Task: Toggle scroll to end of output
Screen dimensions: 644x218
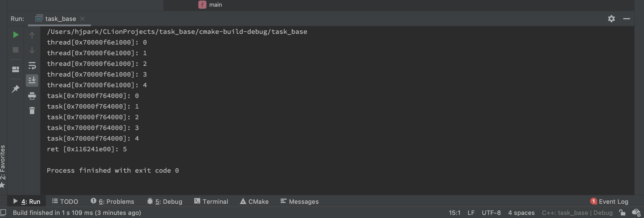Action: click(x=32, y=80)
